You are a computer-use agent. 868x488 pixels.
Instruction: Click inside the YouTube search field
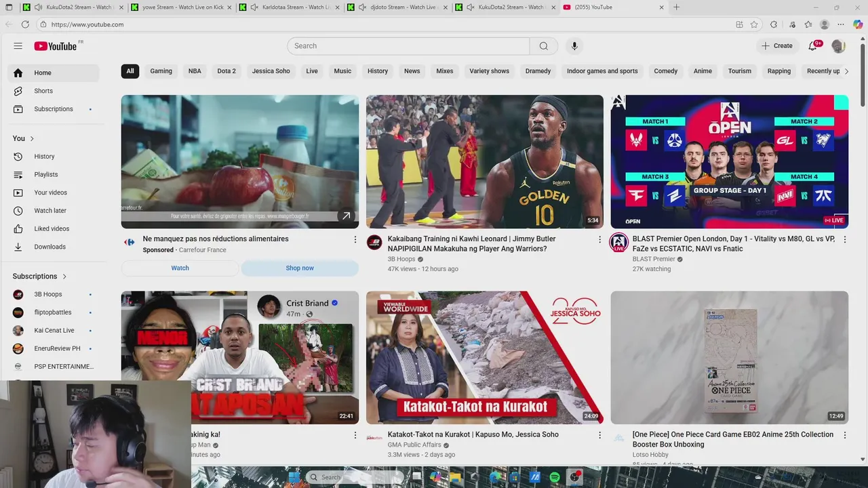(408, 46)
